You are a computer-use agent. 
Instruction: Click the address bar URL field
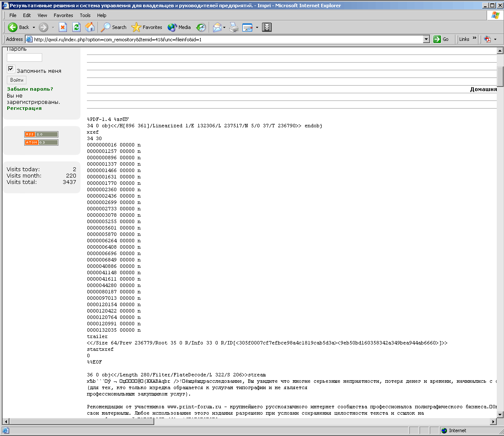point(228,39)
